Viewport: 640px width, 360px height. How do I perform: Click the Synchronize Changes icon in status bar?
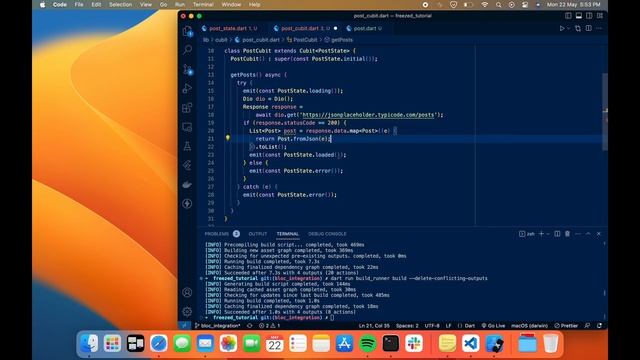pos(249,326)
